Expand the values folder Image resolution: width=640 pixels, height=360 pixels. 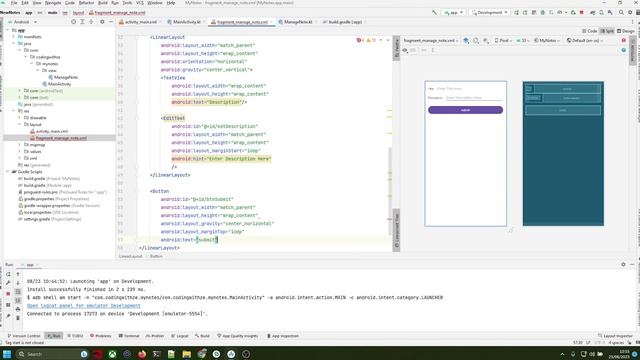click(x=20, y=151)
